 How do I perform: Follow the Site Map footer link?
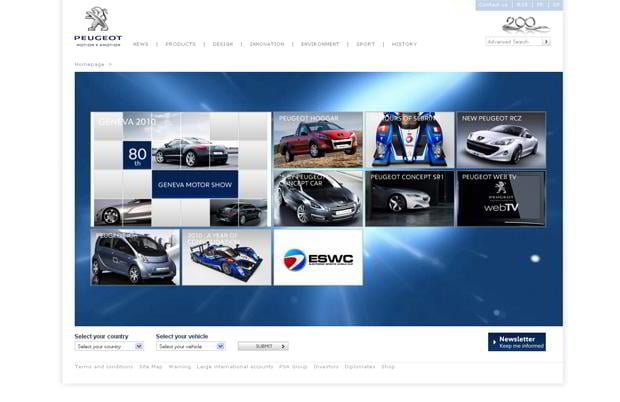150,367
